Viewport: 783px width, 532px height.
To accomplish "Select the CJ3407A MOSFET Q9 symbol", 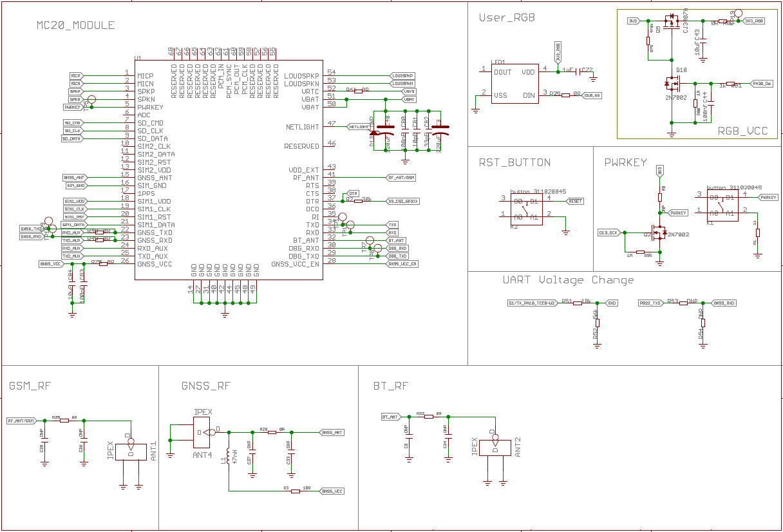I will point(672,21).
